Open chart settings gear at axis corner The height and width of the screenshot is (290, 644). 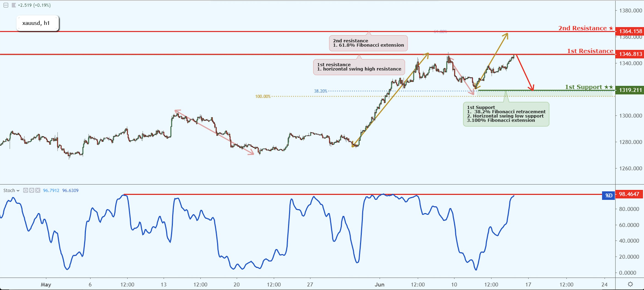(x=630, y=284)
